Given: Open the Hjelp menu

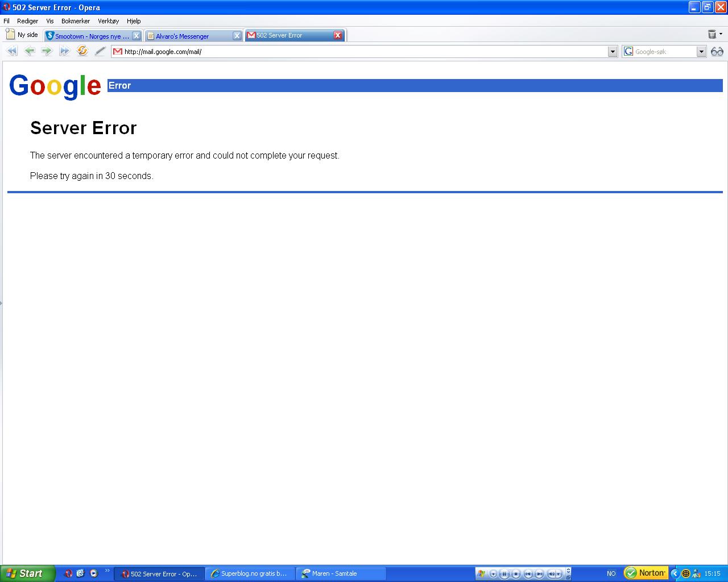Looking at the screenshot, I should point(134,21).
